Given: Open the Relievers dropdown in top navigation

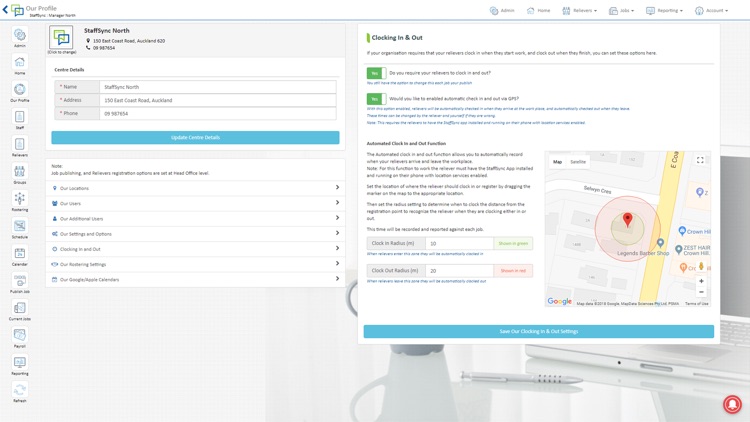Looking at the screenshot, I should pos(579,11).
